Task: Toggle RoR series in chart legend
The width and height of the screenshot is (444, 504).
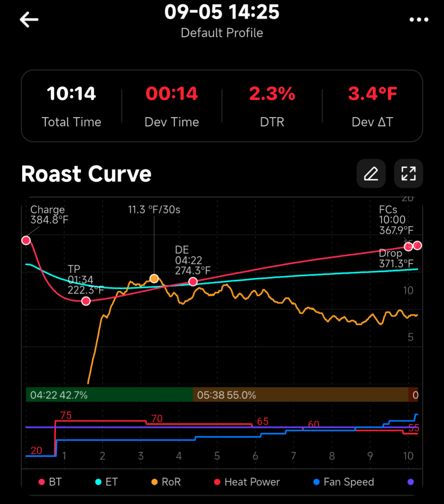Action: click(166, 482)
